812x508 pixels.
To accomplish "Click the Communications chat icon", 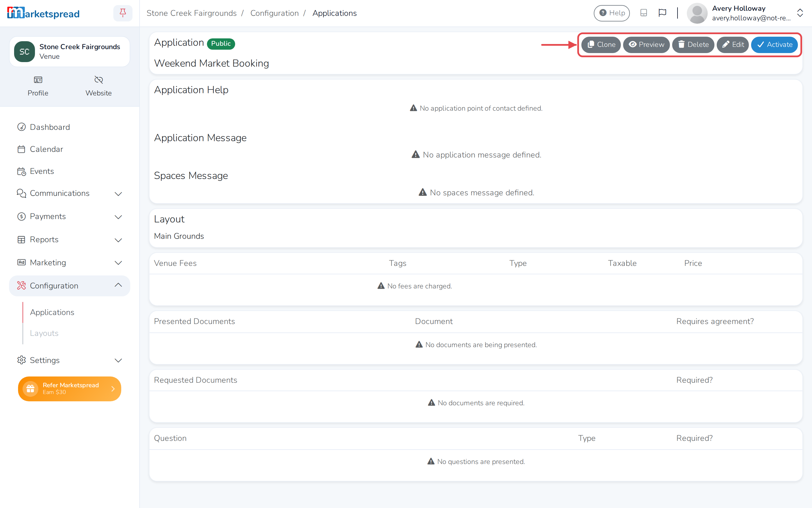I will (x=21, y=193).
